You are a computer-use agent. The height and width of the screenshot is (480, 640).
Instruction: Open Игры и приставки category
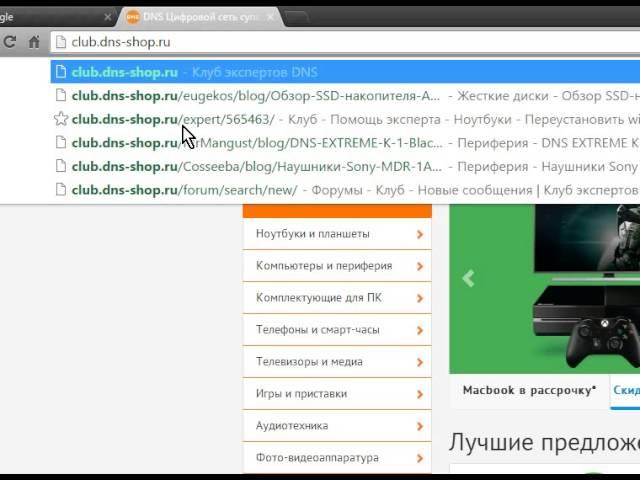[337, 393]
